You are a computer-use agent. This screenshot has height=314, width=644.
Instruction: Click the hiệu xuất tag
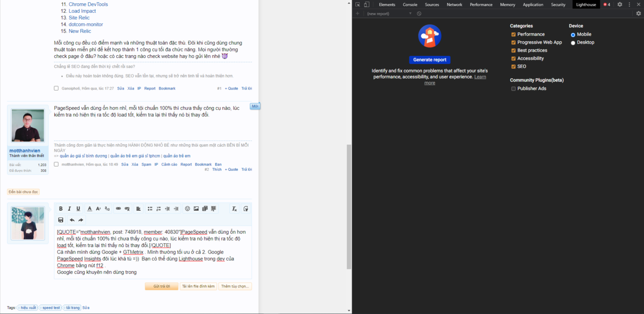click(28, 308)
